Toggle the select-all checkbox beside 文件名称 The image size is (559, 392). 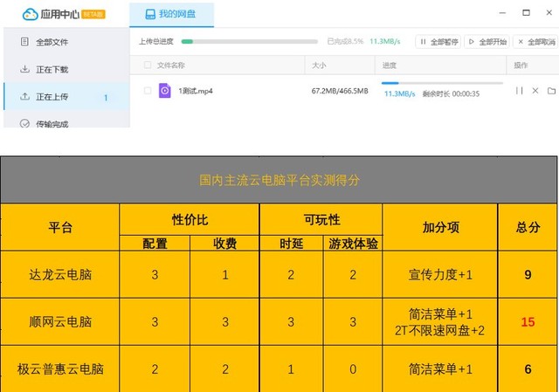pyautogui.click(x=148, y=65)
